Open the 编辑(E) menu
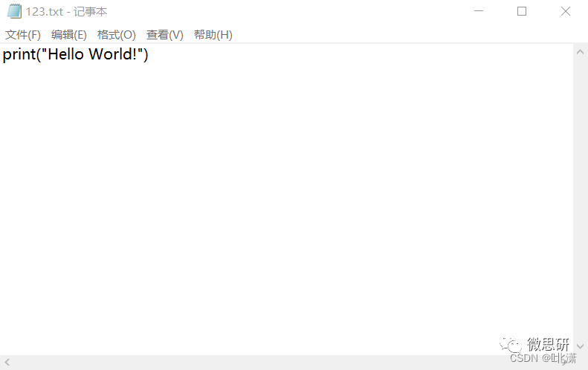The height and width of the screenshot is (370, 588). 68,35
